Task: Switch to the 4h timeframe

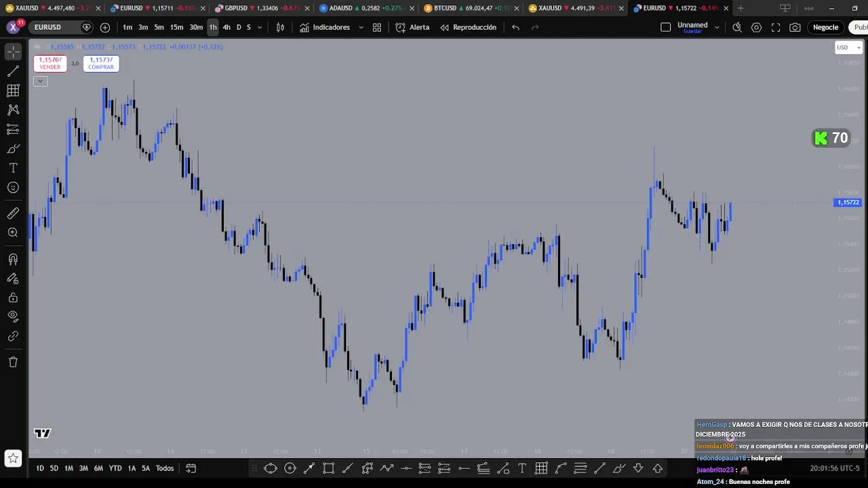Action: pos(226,27)
